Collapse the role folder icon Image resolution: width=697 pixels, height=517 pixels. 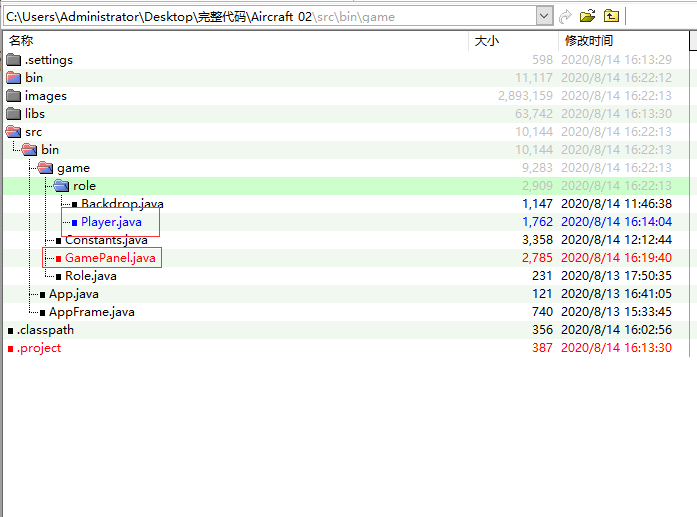click(x=61, y=186)
